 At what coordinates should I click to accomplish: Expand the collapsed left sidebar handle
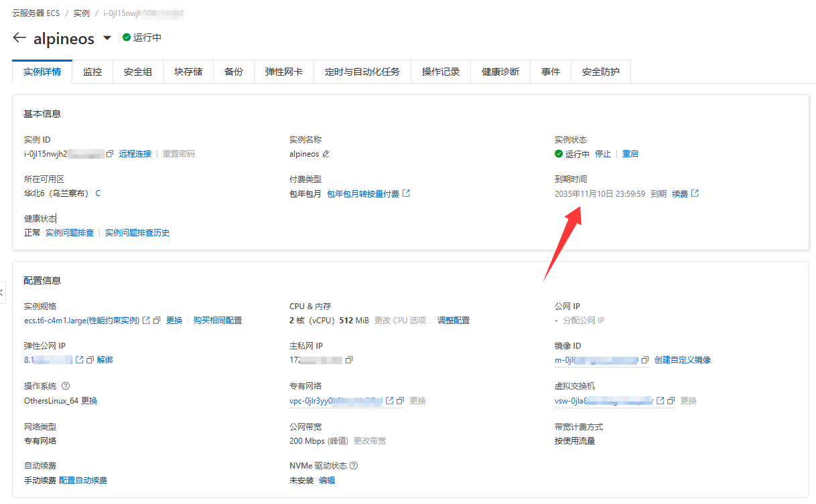coord(2,292)
